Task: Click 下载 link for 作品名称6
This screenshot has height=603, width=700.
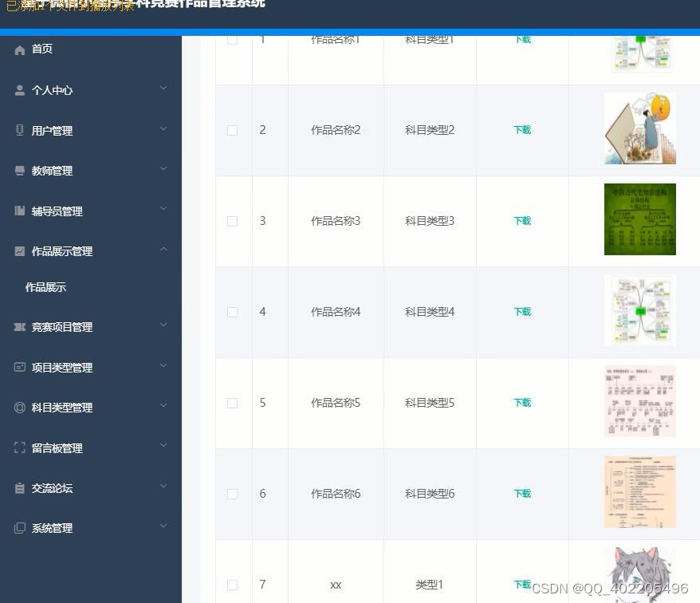Action: pyautogui.click(x=522, y=494)
